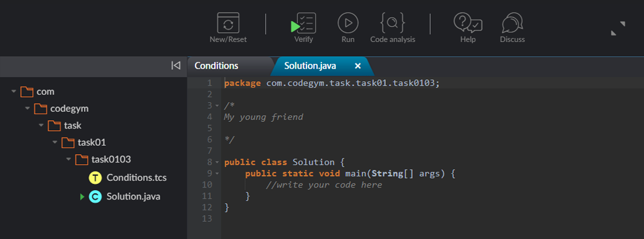The height and width of the screenshot is (239, 644).
Task: Place cursor on empty line 7
Action: pos(431,151)
